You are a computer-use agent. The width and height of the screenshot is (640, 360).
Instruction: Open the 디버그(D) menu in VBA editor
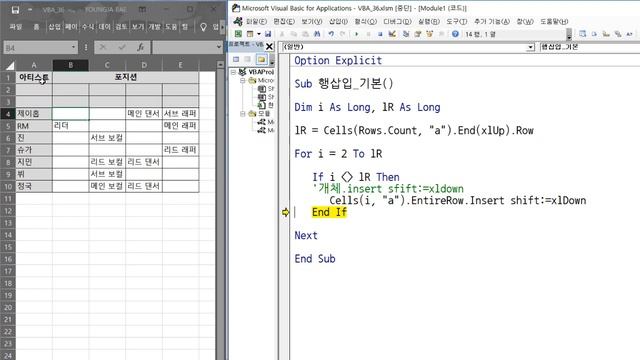pos(397,21)
